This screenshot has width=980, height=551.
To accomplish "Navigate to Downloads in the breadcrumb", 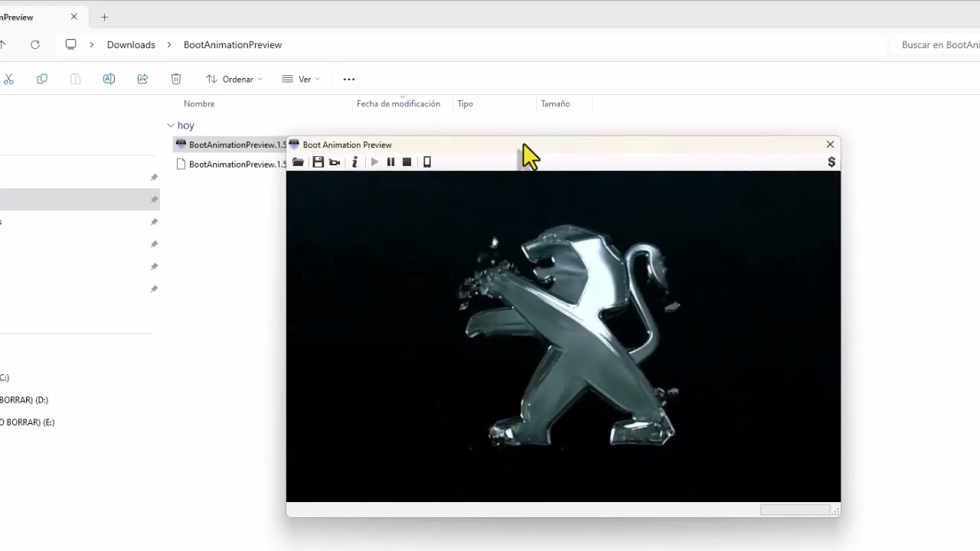I will (x=131, y=44).
